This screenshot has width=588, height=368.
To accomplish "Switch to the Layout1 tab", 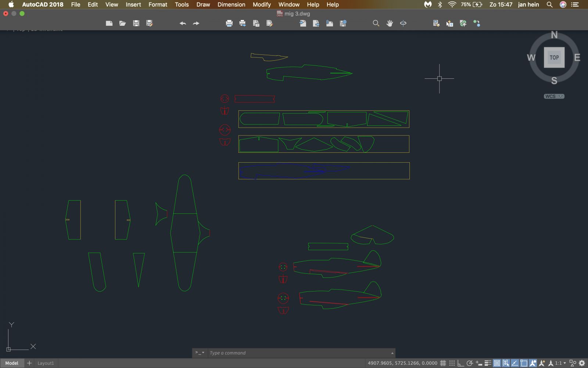I will click(46, 363).
